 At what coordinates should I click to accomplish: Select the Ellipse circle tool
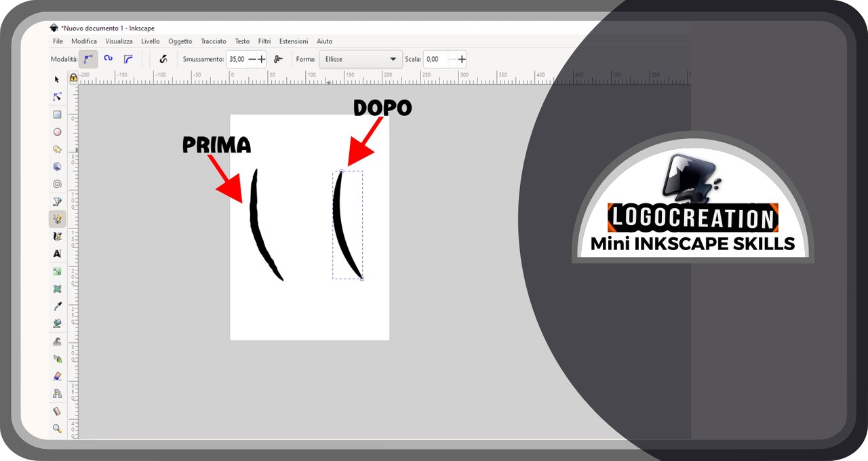click(57, 132)
